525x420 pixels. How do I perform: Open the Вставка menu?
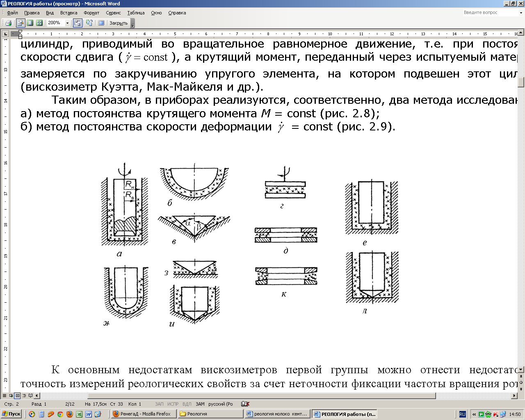(69, 13)
